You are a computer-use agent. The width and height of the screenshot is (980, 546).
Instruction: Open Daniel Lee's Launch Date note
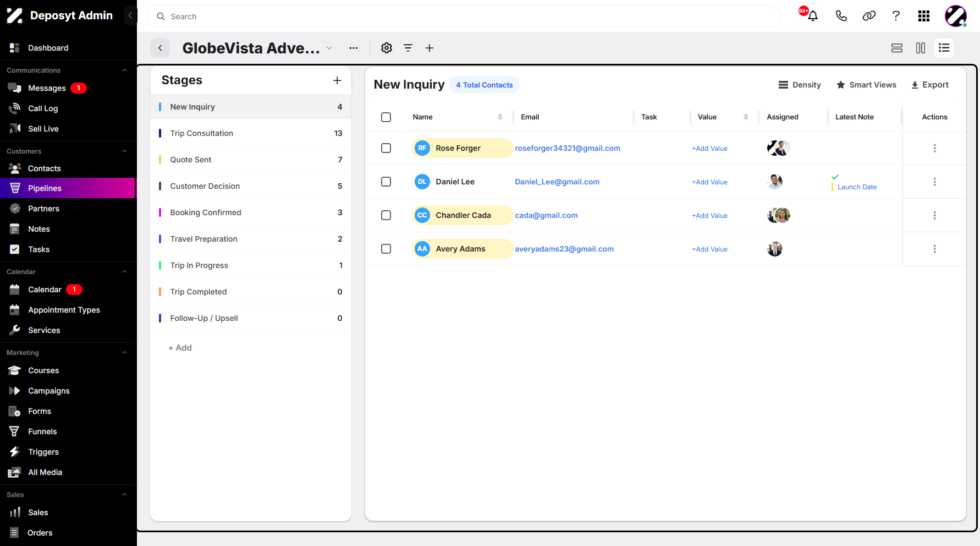(857, 187)
